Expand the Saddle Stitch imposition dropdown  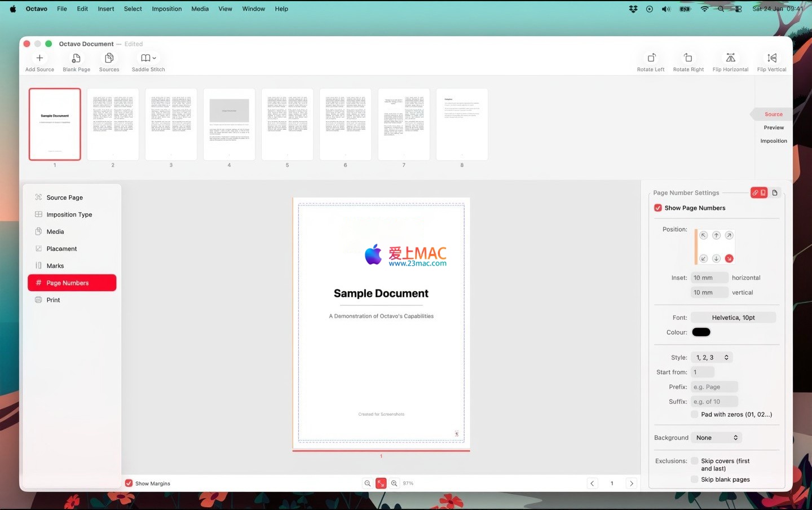point(148,58)
